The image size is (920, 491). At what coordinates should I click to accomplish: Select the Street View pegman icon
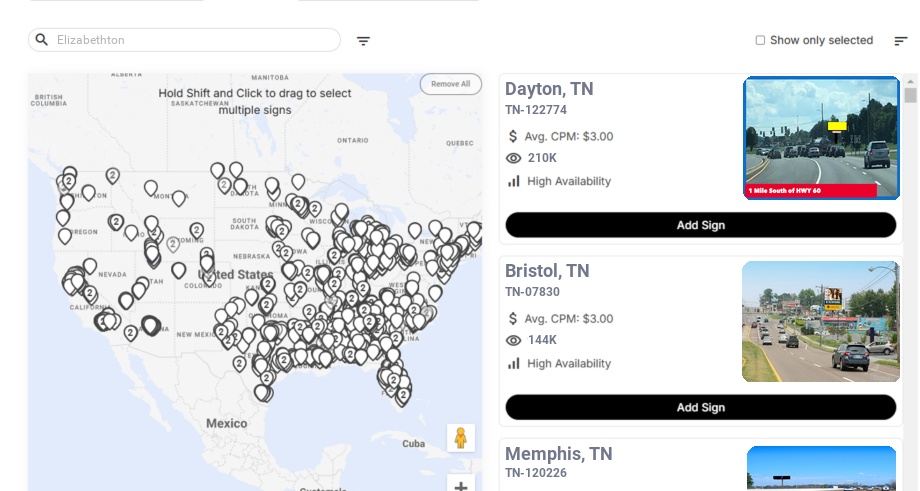click(x=461, y=438)
